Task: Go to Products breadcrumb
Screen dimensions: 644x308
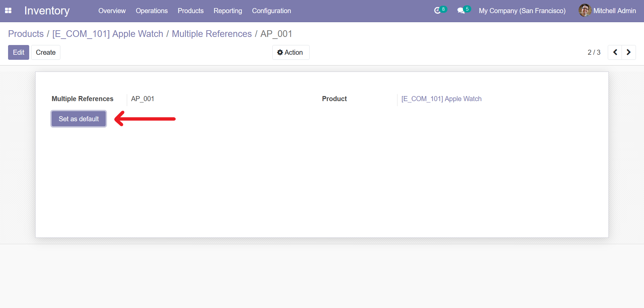Action: (x=26, y=34)
